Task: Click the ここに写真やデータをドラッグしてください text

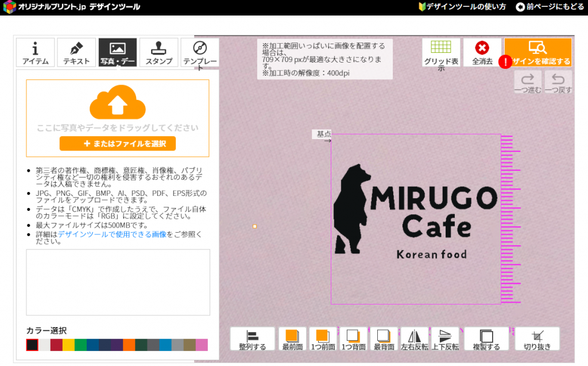Action: [x=117, y=128]
